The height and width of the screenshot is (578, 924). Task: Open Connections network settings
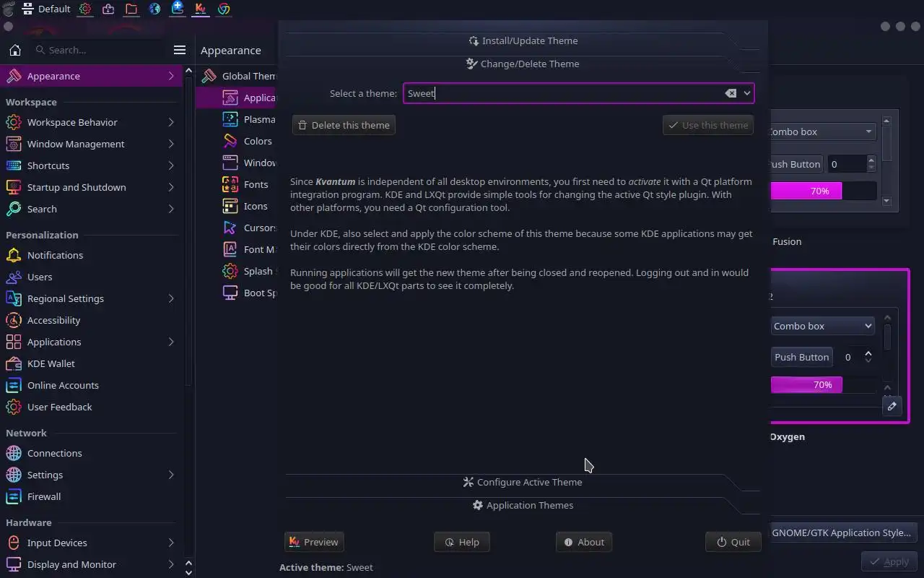(x=90, y=453)
